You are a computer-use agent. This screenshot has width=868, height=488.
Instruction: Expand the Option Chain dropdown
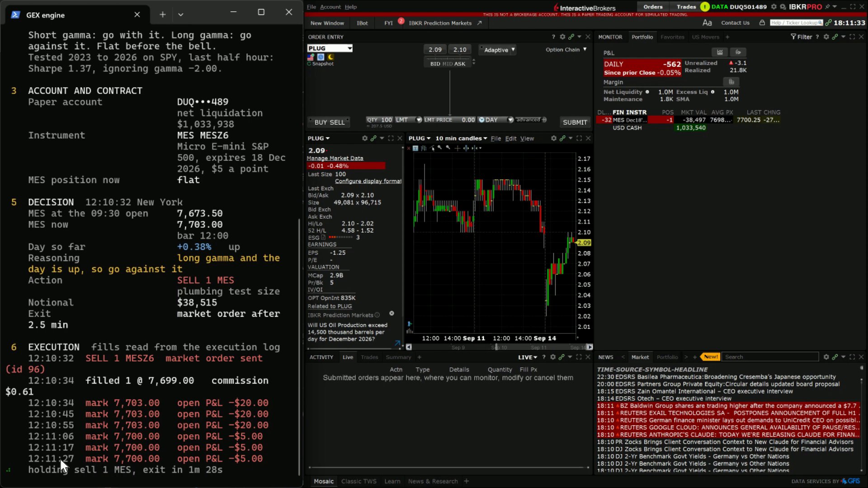coord(566,50)
